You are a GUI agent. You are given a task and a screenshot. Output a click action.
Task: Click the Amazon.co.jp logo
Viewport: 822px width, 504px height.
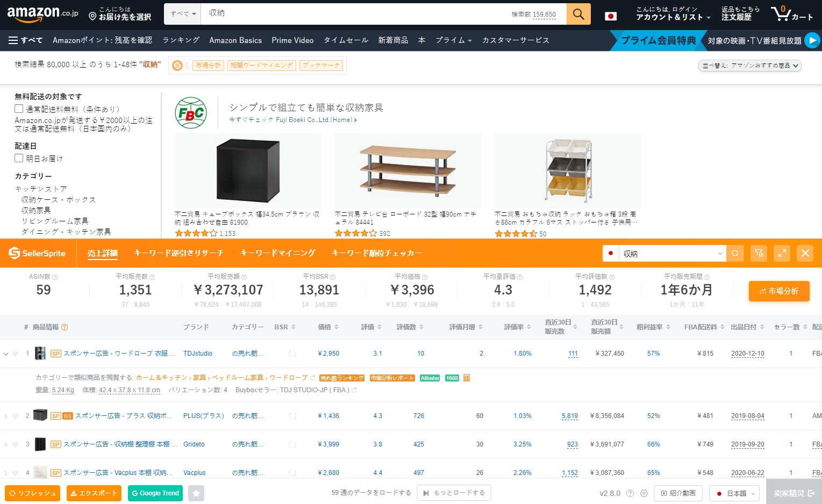coord(42,14)
